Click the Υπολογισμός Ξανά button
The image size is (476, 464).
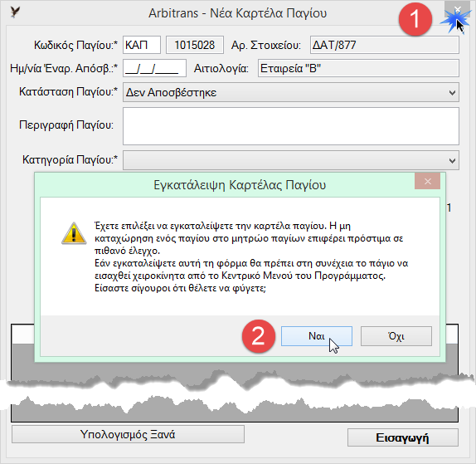pos(128,434)
